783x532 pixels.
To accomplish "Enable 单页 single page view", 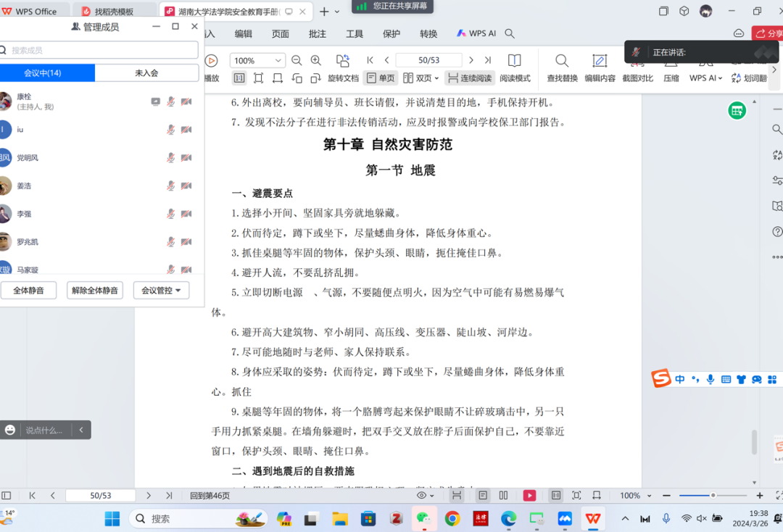I will (381, 78).
